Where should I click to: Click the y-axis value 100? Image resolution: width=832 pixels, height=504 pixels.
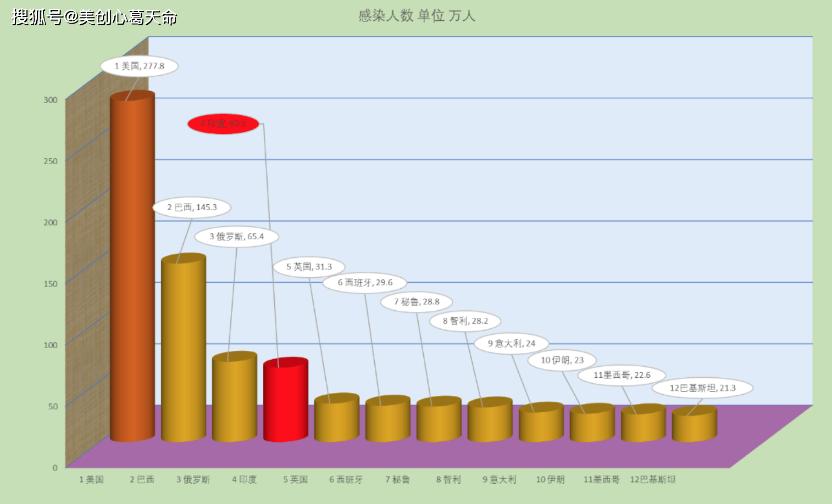coord(51,345)
